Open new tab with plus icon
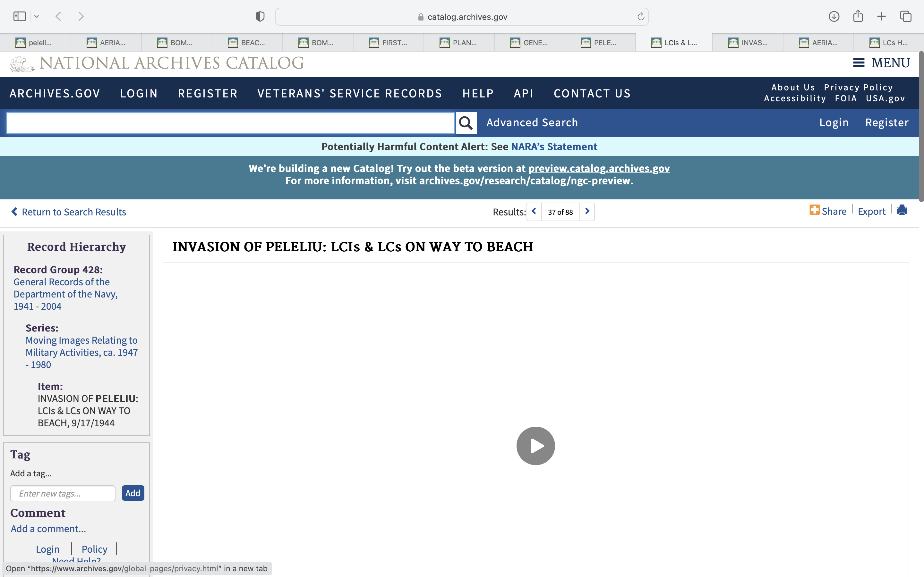This screenshot has width=924, height=577. click(881, 16)
